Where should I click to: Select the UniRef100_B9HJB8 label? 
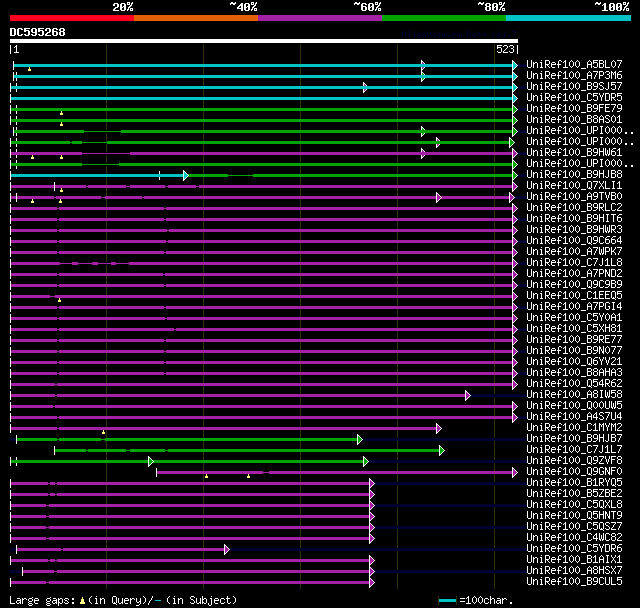click(x=574, y=175)
